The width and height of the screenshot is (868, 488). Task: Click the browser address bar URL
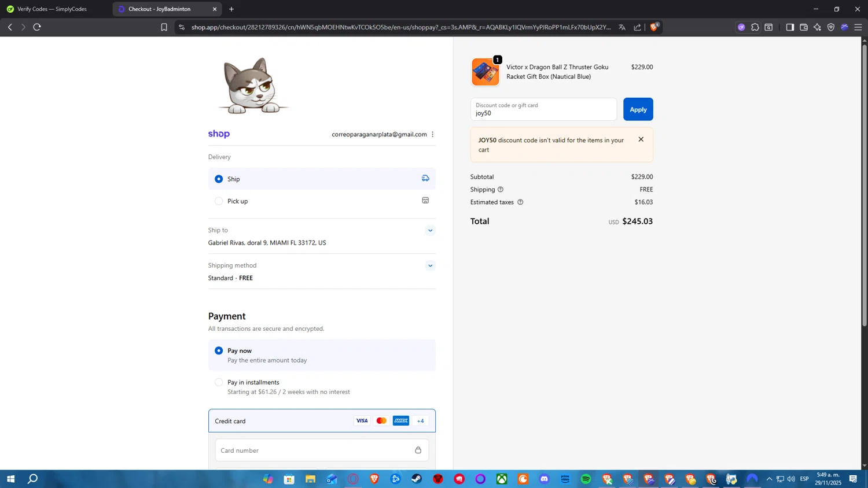click(400, 27)
